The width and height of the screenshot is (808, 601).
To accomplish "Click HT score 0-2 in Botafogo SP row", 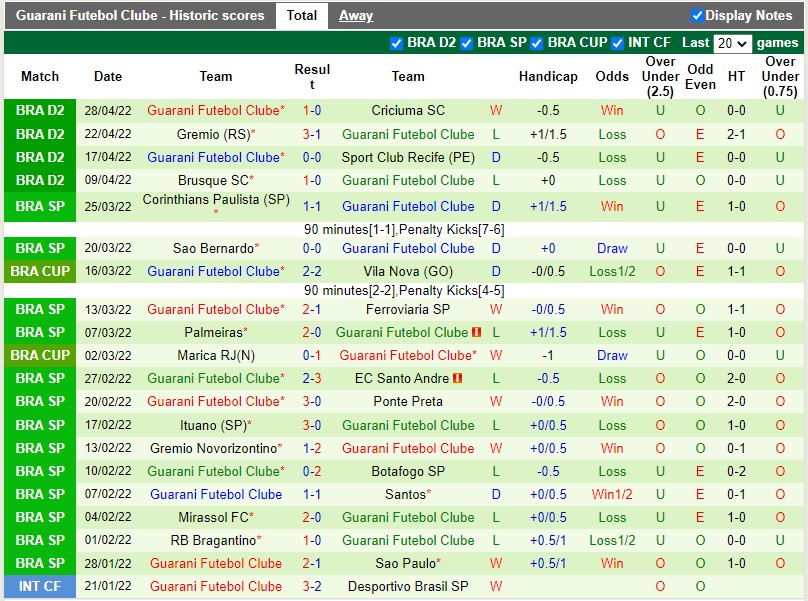I will pos(736,472).
